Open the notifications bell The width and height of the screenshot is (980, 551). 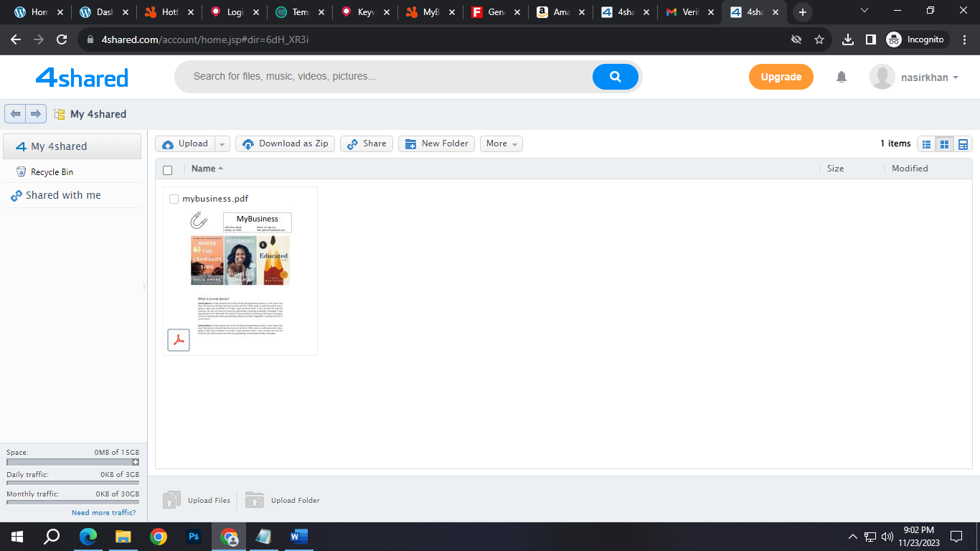pos(842,77)
